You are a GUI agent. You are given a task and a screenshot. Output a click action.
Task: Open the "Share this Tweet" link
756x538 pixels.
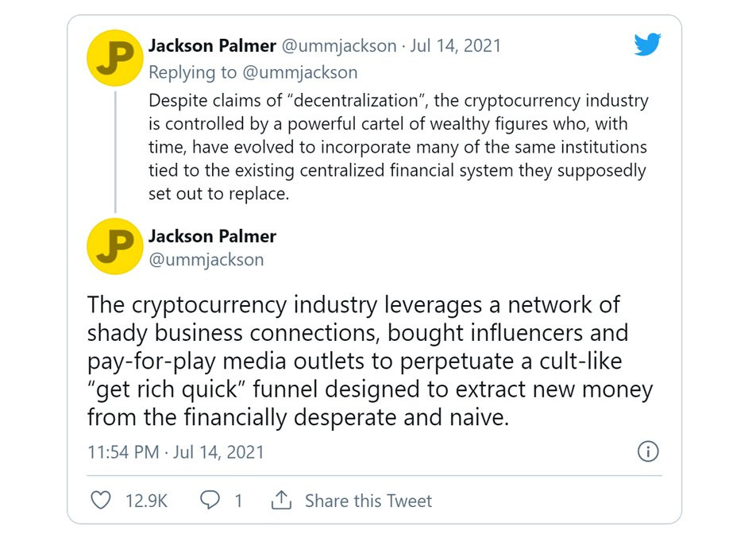(x=368, y=501)
